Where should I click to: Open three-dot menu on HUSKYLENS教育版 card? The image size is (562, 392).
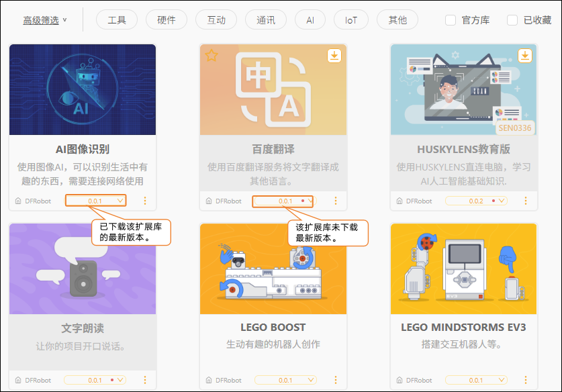[x=526, y=201]
